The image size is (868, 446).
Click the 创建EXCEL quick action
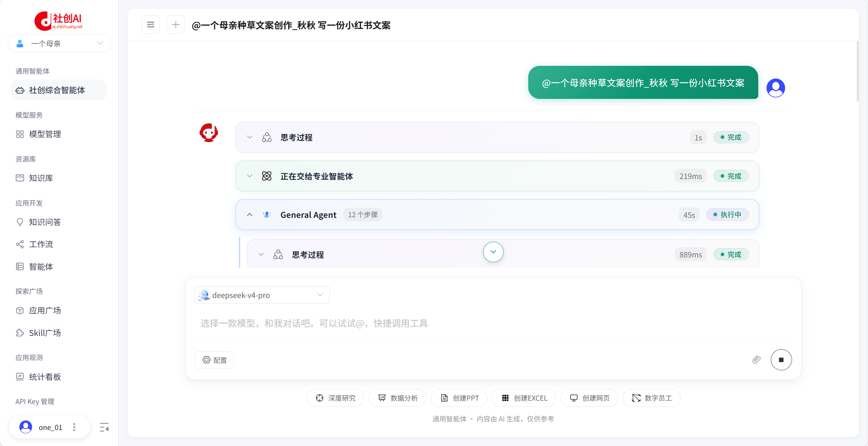point(524,398)
